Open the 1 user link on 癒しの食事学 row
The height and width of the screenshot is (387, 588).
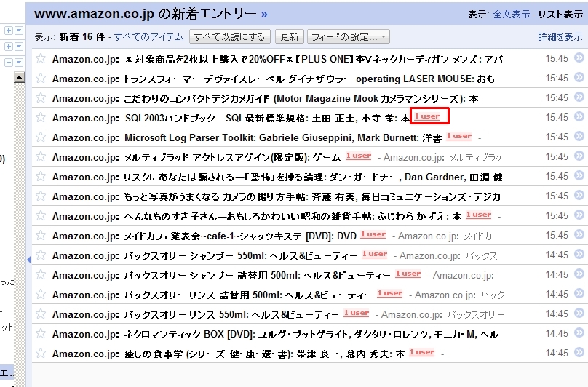coord(422,353)
